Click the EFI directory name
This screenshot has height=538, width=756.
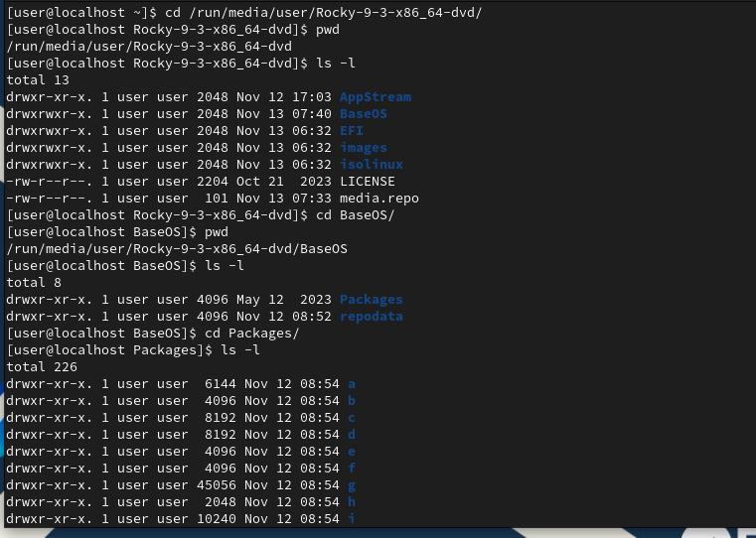(x=352, y=131)
